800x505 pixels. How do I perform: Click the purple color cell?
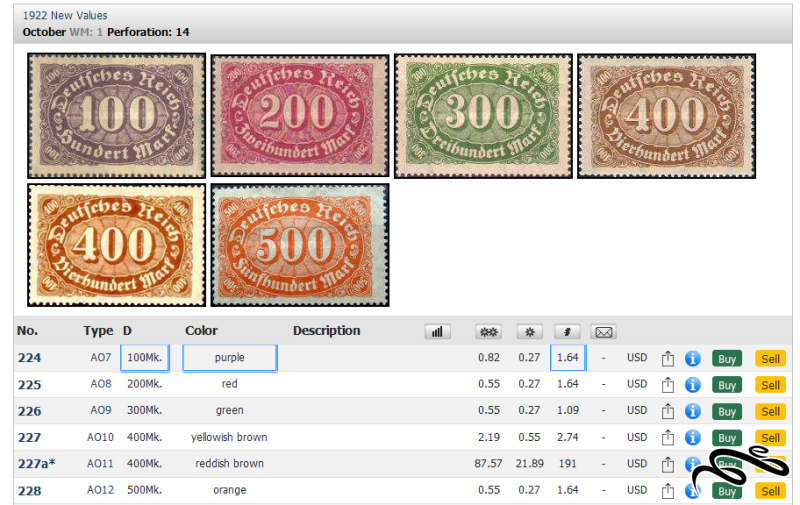point(230,358)
